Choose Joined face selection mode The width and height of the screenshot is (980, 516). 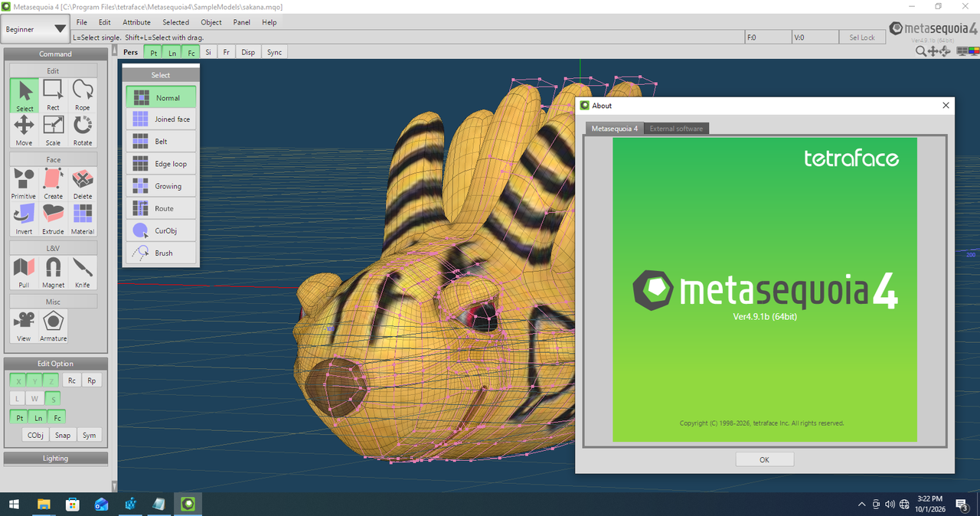click(161, 119)
